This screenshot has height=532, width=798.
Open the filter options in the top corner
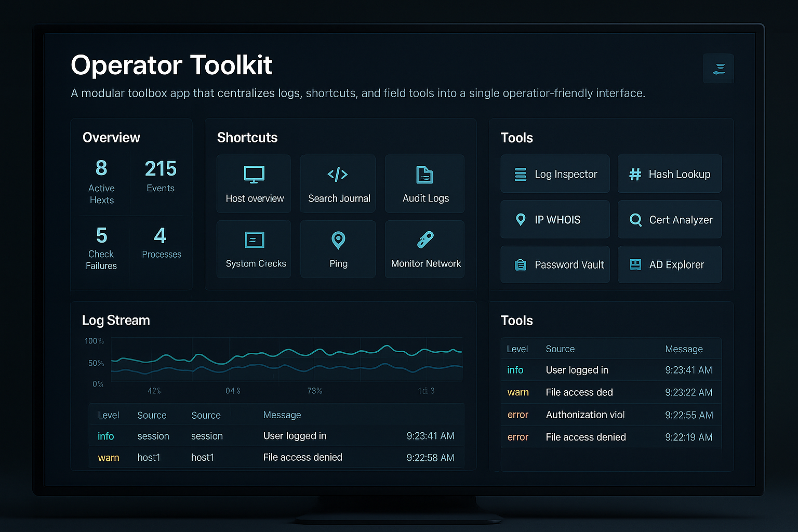(719, 68)
